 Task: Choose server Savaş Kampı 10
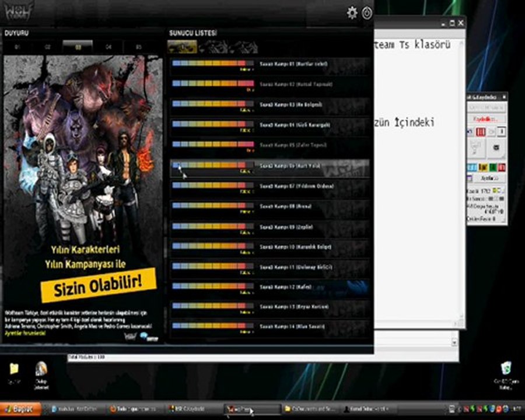[271, 249]
